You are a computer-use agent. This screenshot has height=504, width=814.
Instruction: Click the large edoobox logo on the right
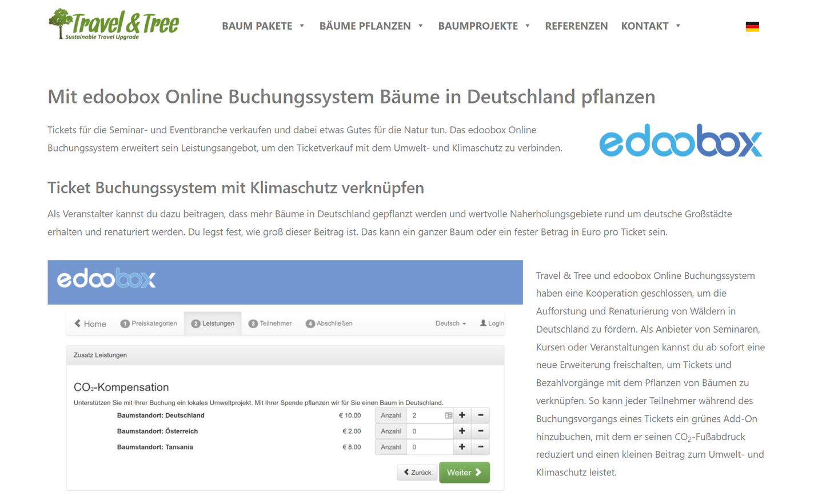point(680,141)
